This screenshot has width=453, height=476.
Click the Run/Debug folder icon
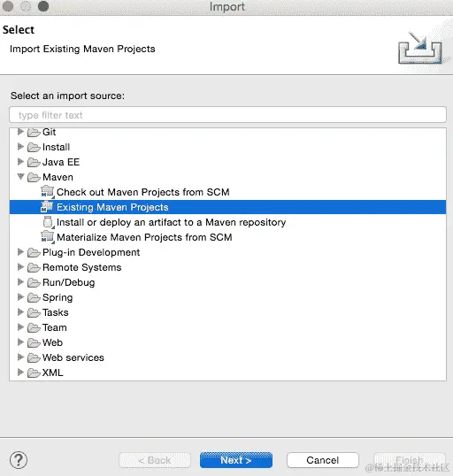[x=34, y=282]
